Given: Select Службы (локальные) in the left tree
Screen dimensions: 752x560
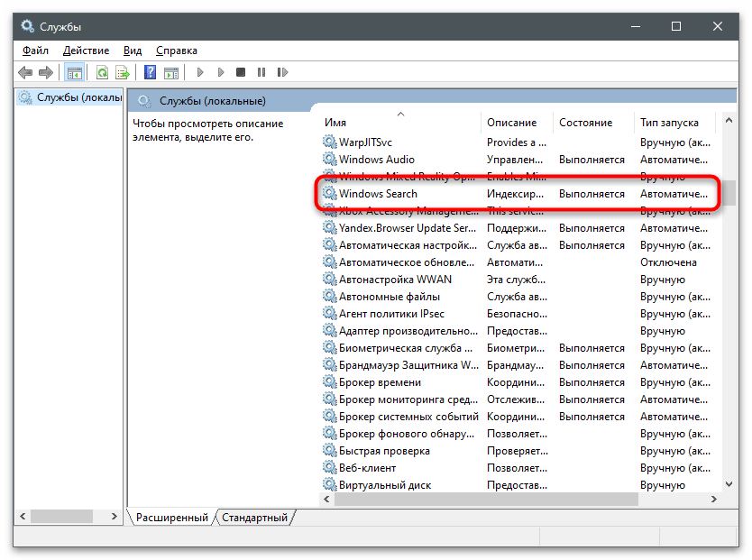Looking at the screenshot, I should [70, 97].
